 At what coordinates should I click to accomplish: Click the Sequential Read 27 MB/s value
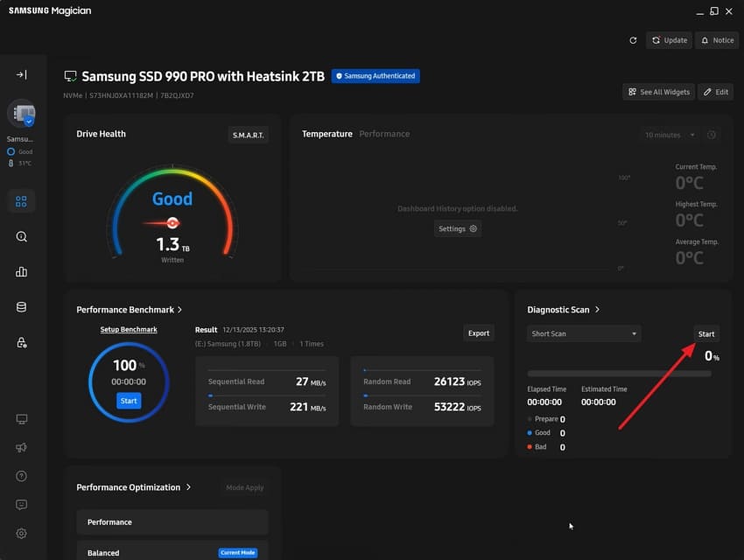[311, 381]
